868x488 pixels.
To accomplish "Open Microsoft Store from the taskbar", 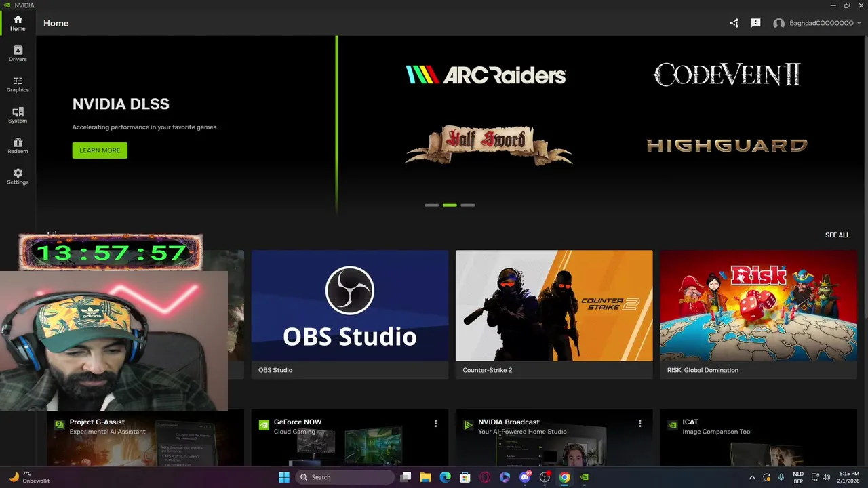I will click(x=465, y=477).
